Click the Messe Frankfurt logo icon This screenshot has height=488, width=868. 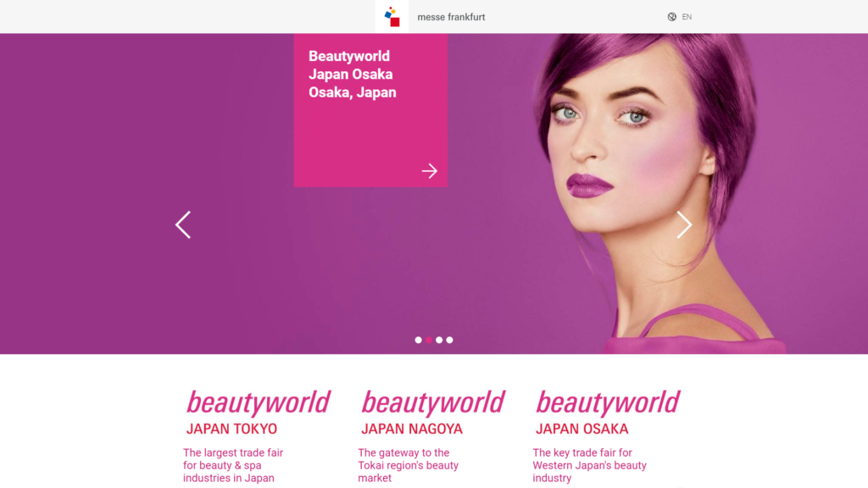(x=392, y=17)
